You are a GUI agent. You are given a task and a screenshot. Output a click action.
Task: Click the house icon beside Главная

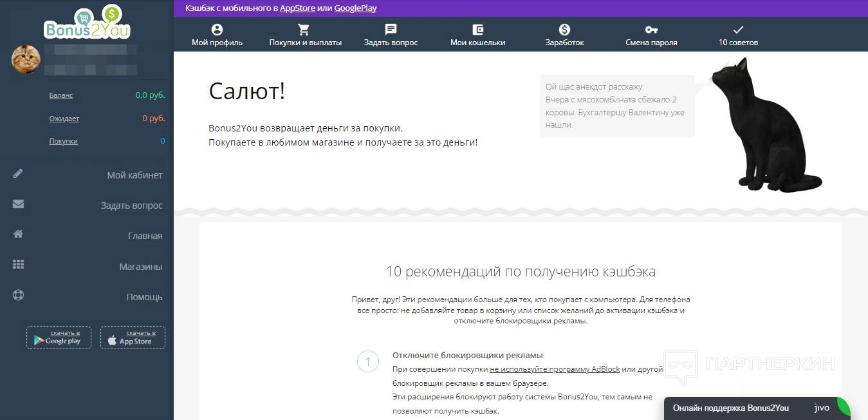pos(18,234)
